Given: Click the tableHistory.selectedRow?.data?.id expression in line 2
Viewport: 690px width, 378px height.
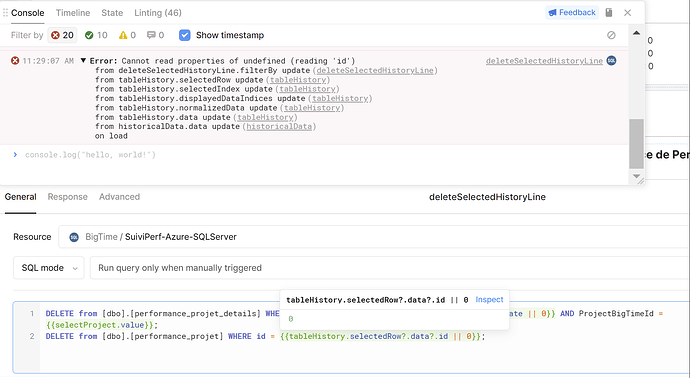Looking at the screenshot, I should pos(382,336).
